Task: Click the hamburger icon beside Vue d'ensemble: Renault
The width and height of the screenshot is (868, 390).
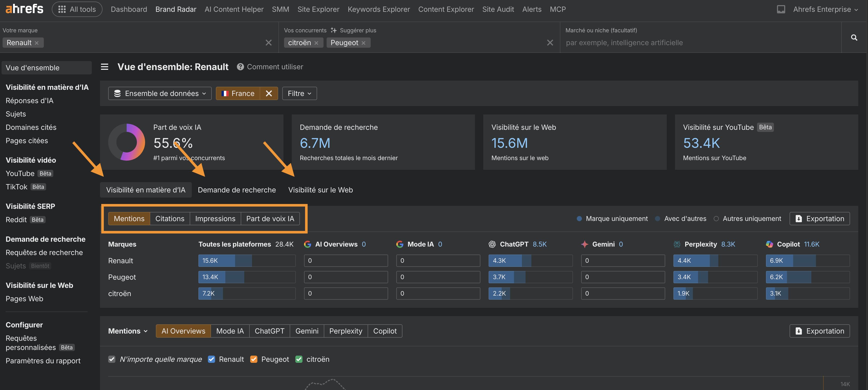Action: pyautogui.click(x=104, y=67)
